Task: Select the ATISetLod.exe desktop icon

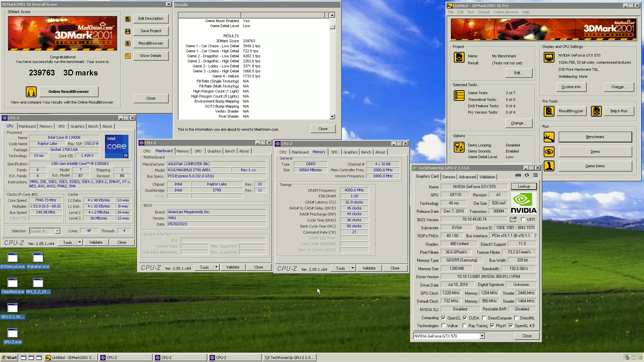Action: (12, 261)
